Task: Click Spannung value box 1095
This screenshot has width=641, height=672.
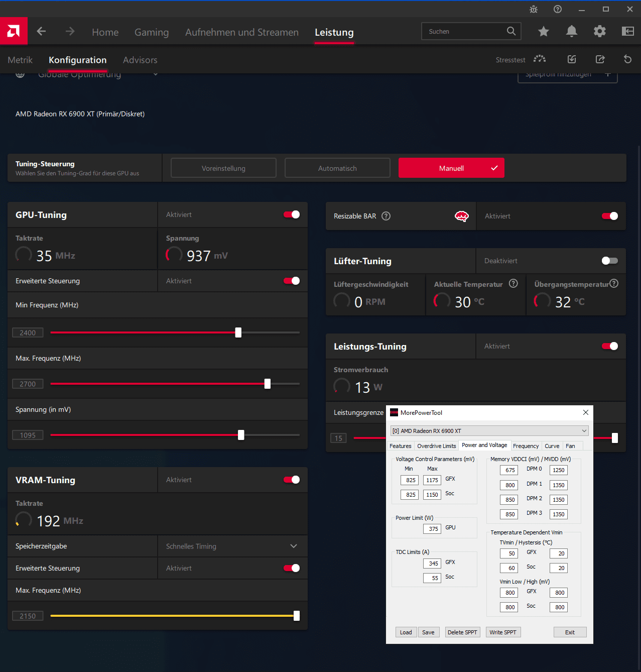Action: coord(28,435)
